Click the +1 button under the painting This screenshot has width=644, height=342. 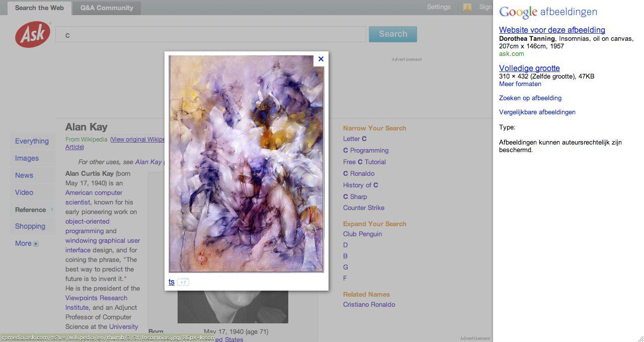click(183, 282)
